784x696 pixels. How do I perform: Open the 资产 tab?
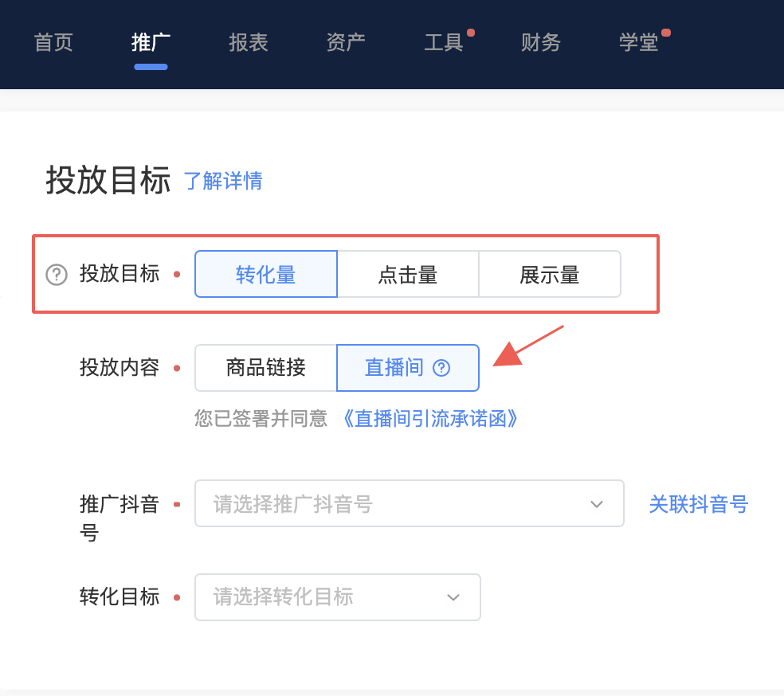point(346,44)
